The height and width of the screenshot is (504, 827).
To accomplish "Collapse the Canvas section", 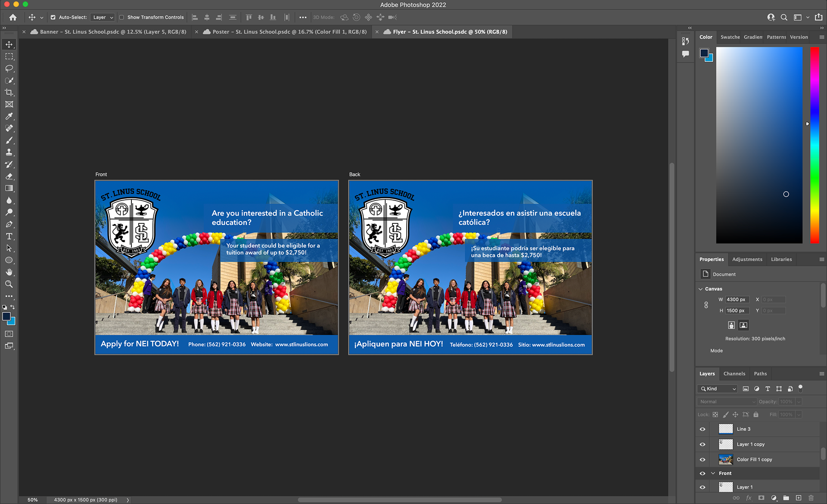I will 700,289.
